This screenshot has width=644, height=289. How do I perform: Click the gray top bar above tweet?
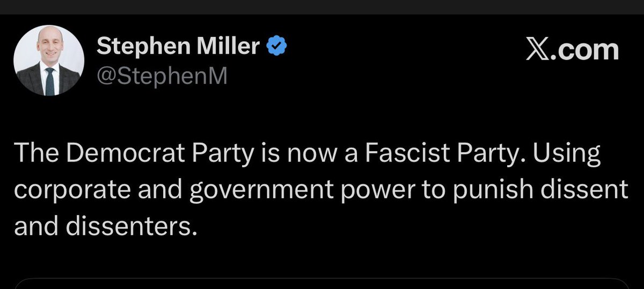[322, 6]
